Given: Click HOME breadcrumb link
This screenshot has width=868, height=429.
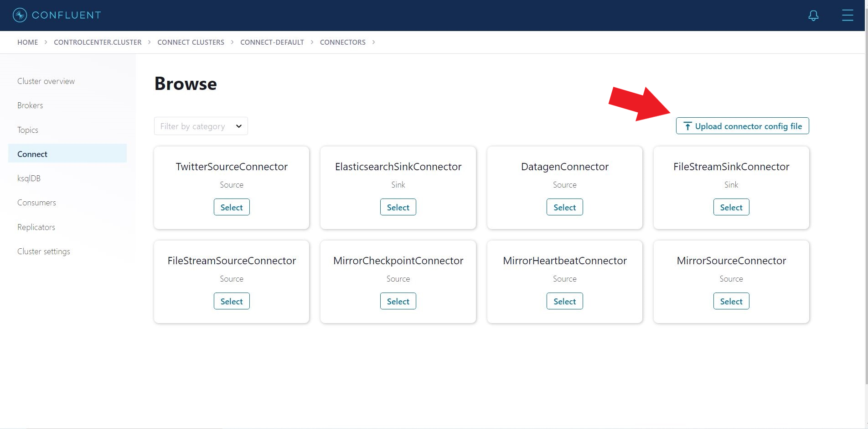Looking at the screenshot, I should (x=28, y=42).
